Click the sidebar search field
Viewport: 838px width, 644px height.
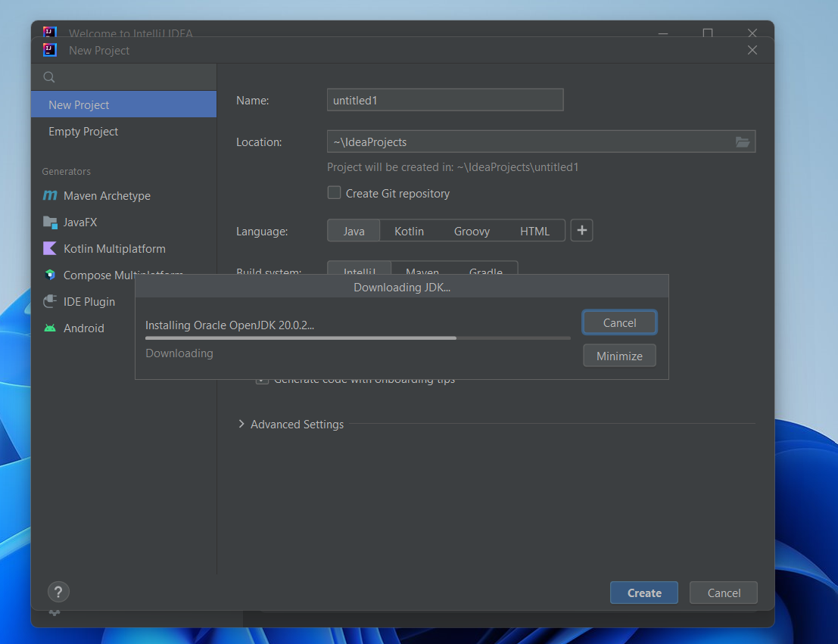[124, 77]
